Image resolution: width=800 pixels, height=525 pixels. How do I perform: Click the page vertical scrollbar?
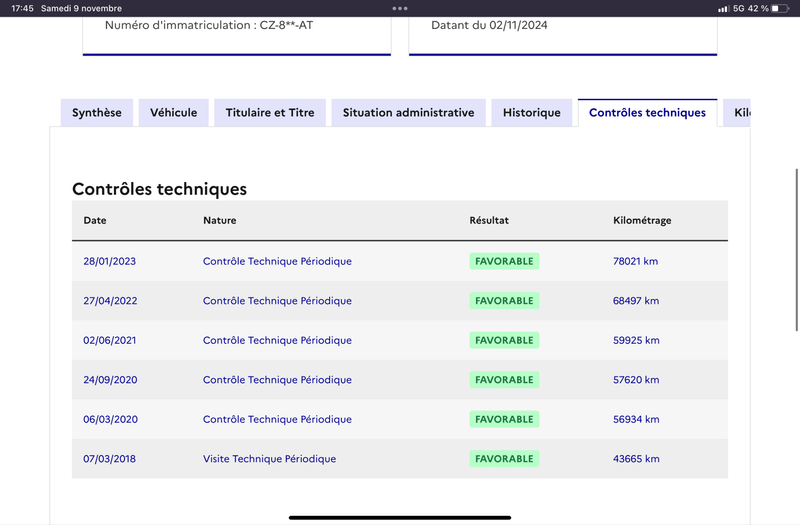796,250
